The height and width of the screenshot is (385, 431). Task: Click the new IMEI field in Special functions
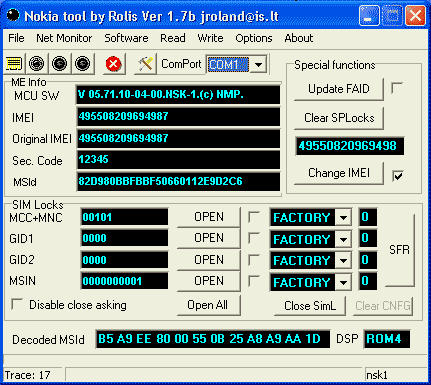coord(350,146)
